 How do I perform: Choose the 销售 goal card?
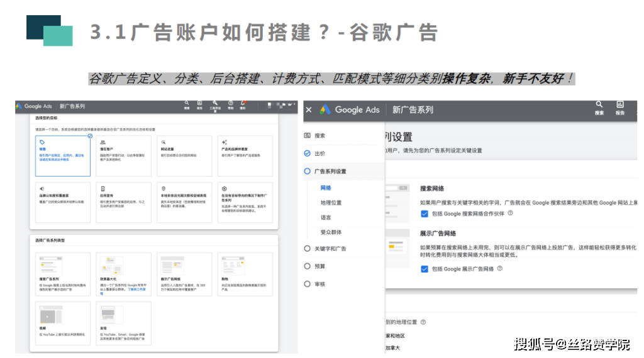pos(63,156)
